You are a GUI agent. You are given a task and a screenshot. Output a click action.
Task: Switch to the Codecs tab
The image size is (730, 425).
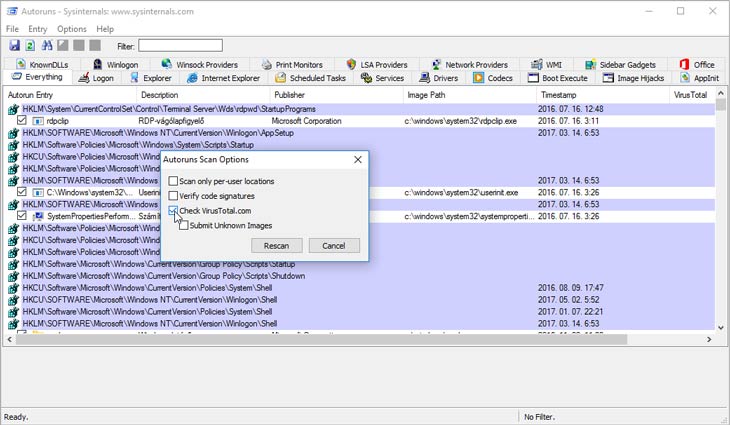493,78
